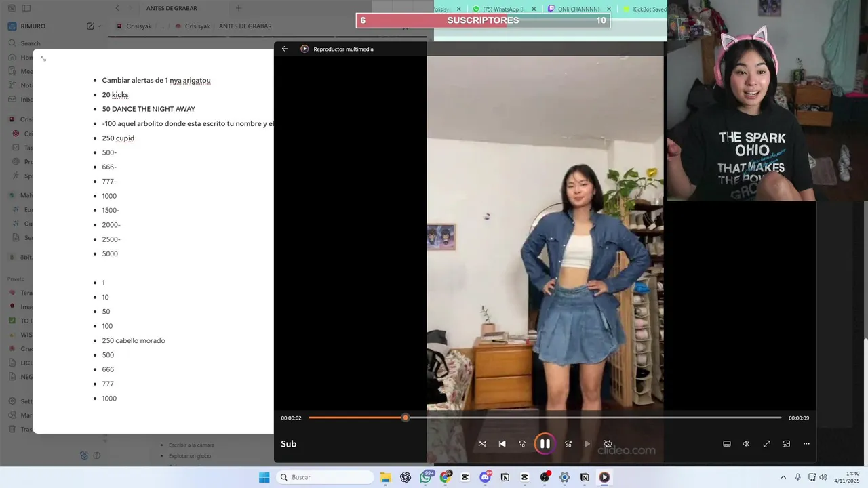This screenshot has width=868, height=488.
Task: Open Chrome from taskbar
Action: tap(446, 477)
